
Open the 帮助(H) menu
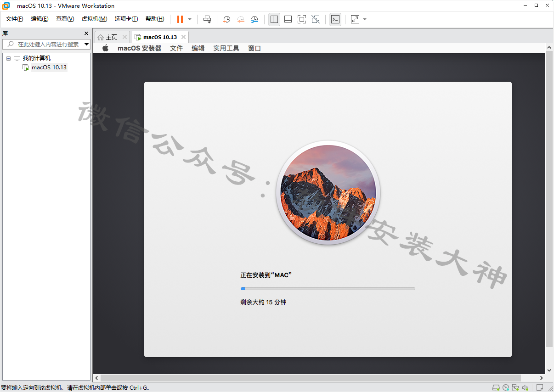[x=155, y=19]
